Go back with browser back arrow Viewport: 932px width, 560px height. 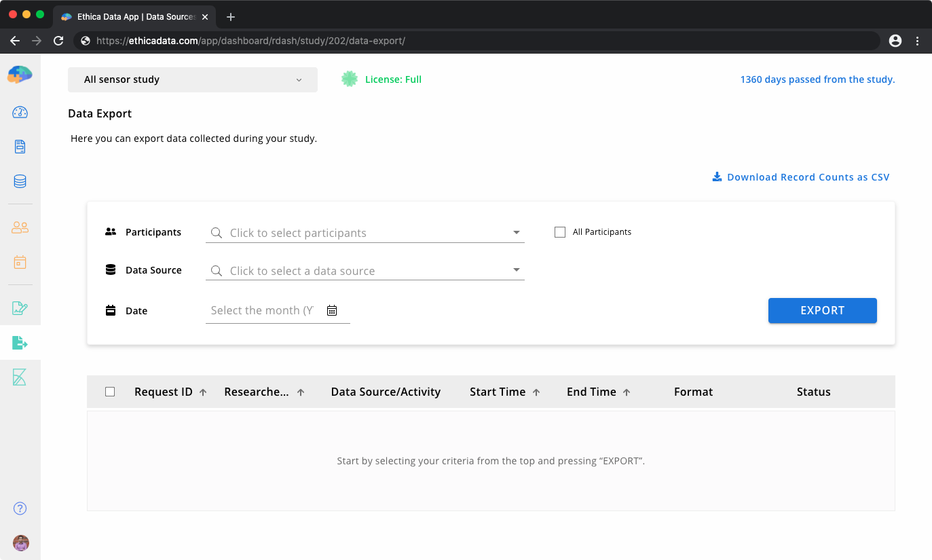[15, 41]
